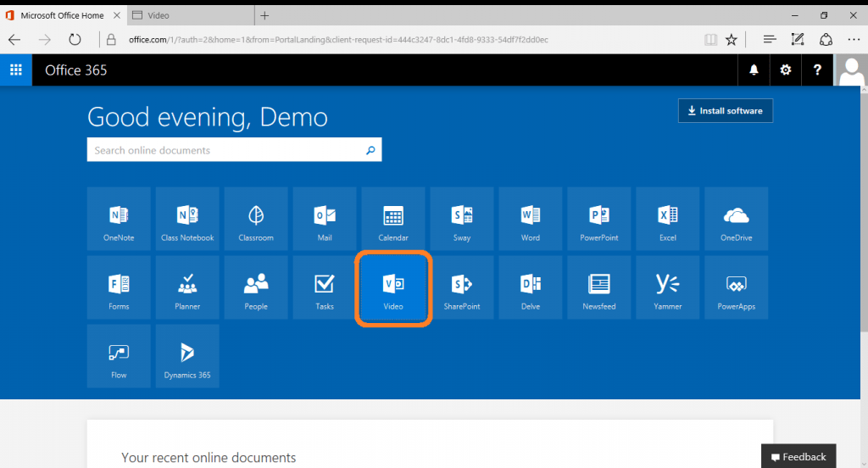This screenshot has height=468, width=868.
Task: Open the browser Hub icon
Action: [x=769, y=39]
